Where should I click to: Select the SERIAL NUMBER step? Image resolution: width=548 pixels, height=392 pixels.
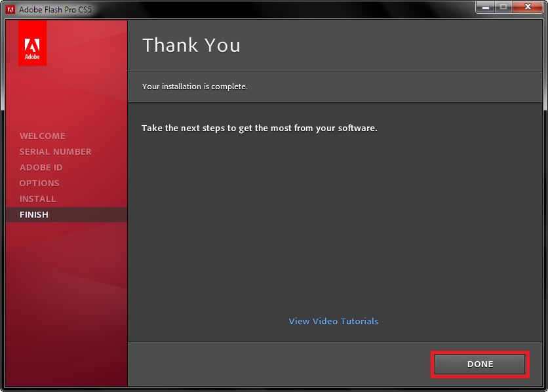[56, 151]
